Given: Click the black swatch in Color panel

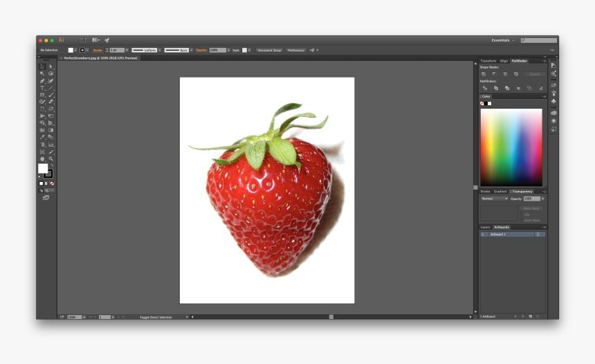Looking at the screenshot, I should (x=486, y=104).
